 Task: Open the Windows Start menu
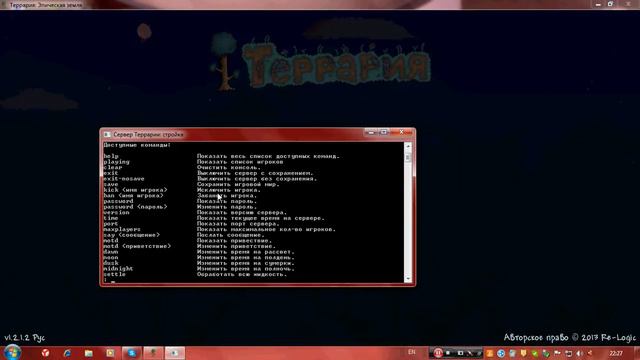pos(12,352)
